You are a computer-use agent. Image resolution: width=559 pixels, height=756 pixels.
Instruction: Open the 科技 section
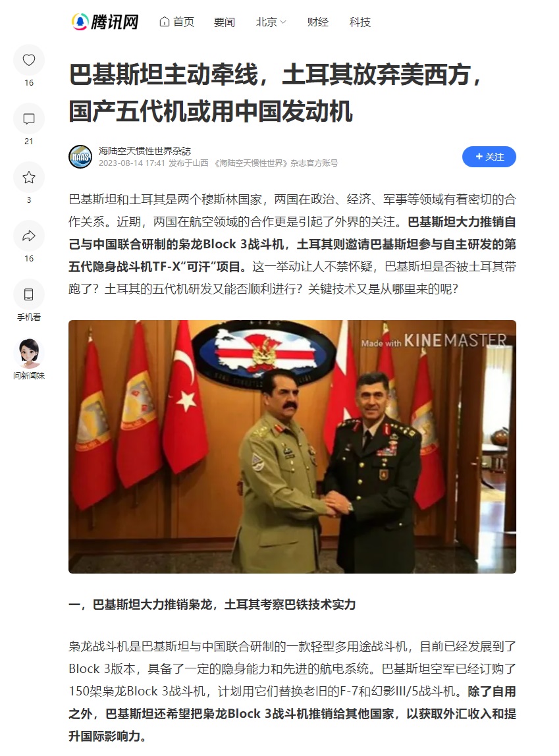360,22
